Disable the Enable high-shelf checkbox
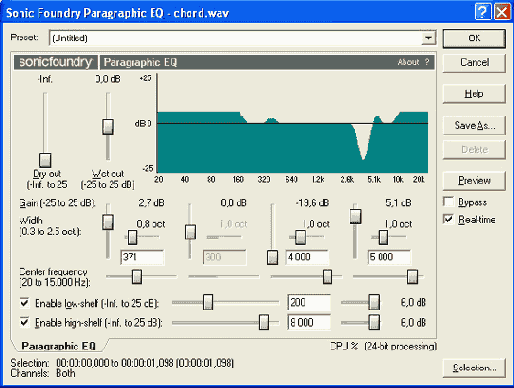Viewport: 514px width, 388px height. click(24, 322)
